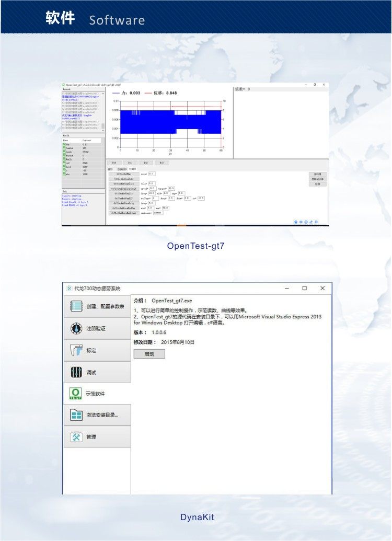Switch to the 开环 tab
Viewport: 392px width, 541px height.
(x=110, y=169)
